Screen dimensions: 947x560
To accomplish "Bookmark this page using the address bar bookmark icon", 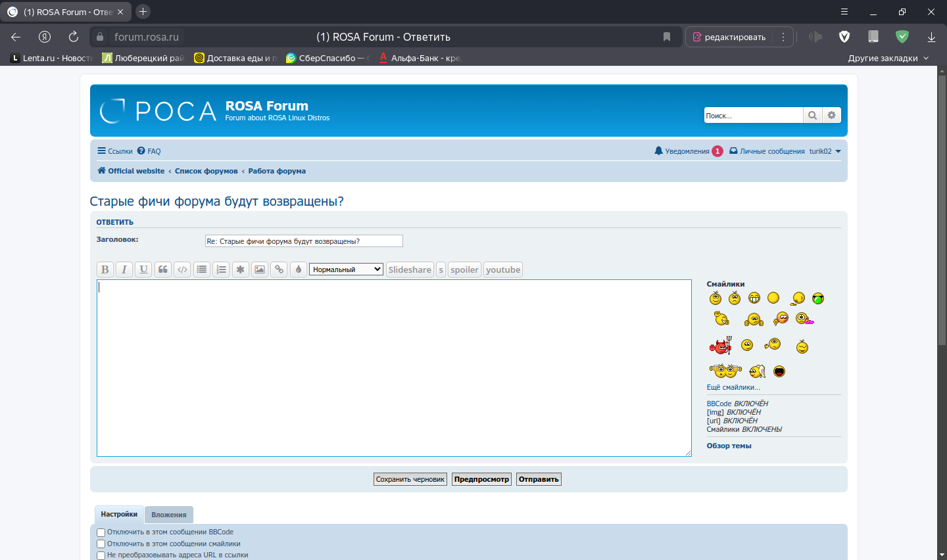I will tap(667, 37).
